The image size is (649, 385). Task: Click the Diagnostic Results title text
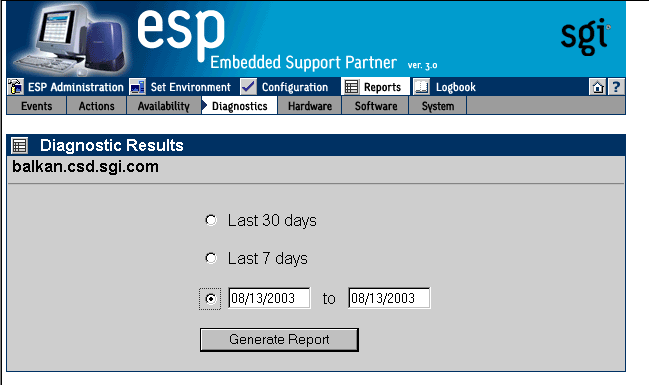(x=112, y=145)
